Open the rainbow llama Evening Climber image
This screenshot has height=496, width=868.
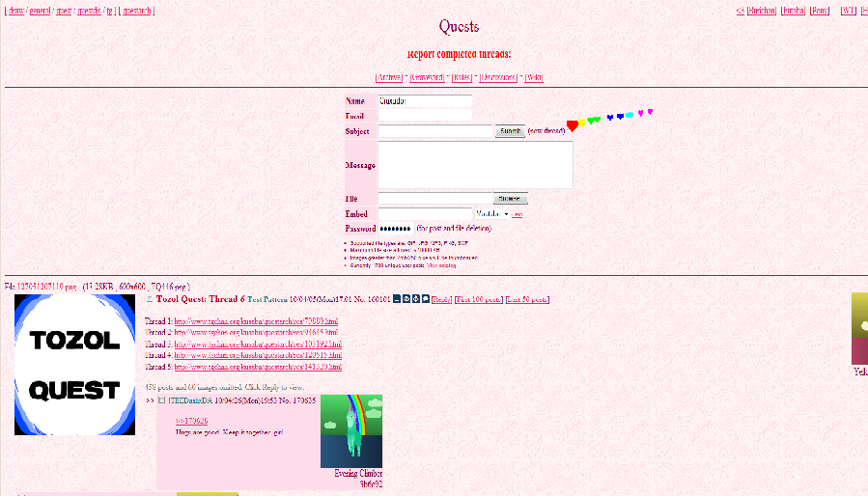pos(351,430)
